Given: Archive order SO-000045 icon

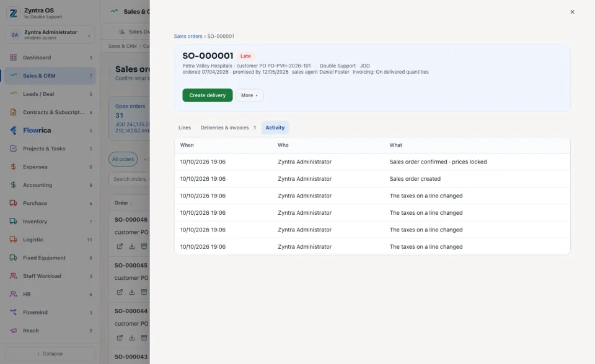Looking at the screenshot, I should pyautogui.click(x=144, y=292).
